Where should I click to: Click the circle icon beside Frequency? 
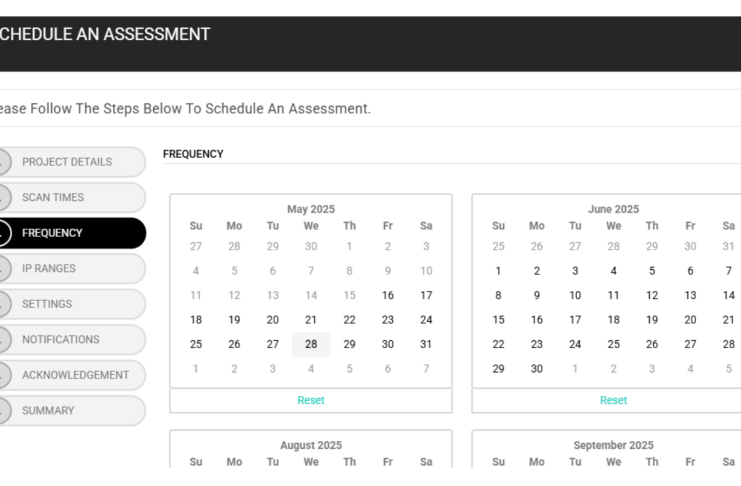(x=3, y=233)
